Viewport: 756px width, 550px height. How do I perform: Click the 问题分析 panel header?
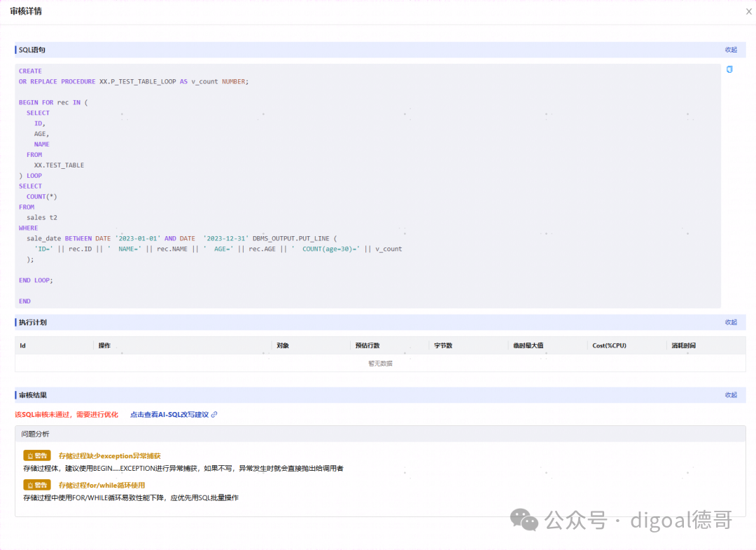click(x=380, y=434)
